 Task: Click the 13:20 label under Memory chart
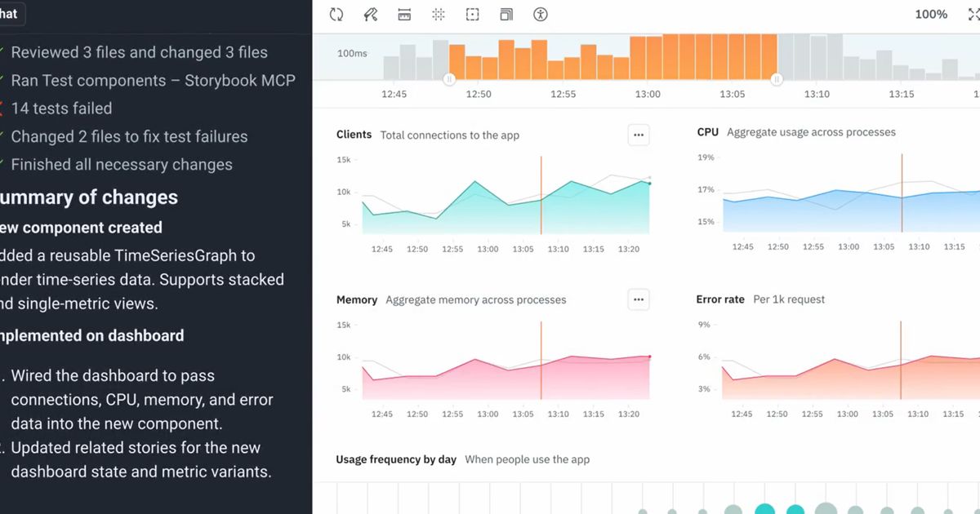(629, 414)
